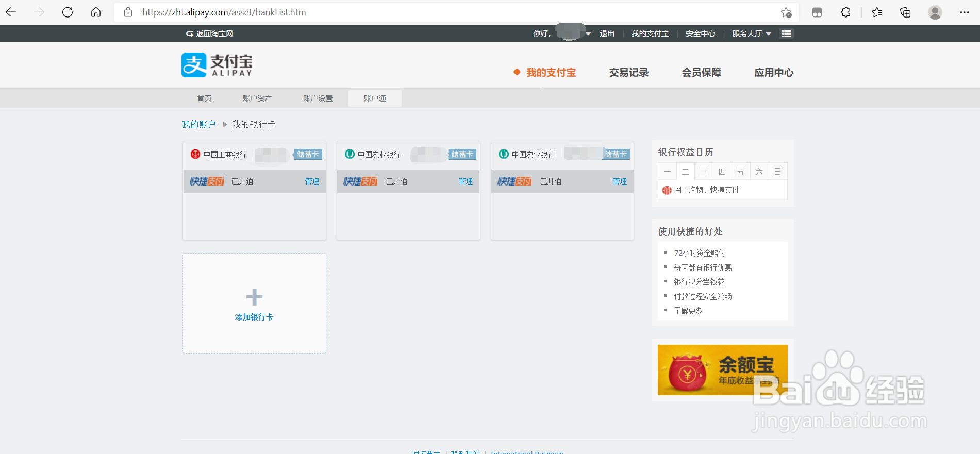980x454 pixels.
Task: View site lock info icon
Action: point(128,12)
